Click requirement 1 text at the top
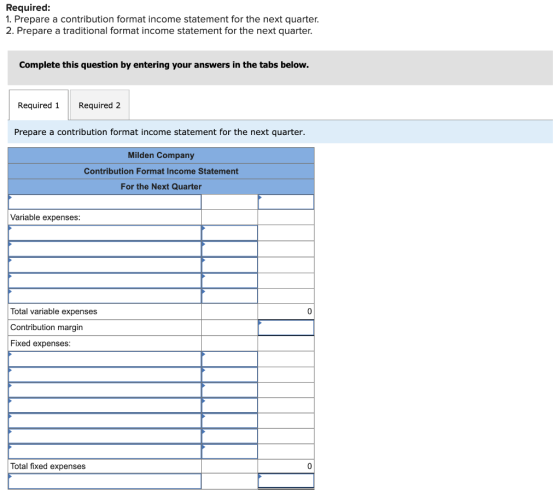Viewport: 560px width, 494px height. (162, 19)
